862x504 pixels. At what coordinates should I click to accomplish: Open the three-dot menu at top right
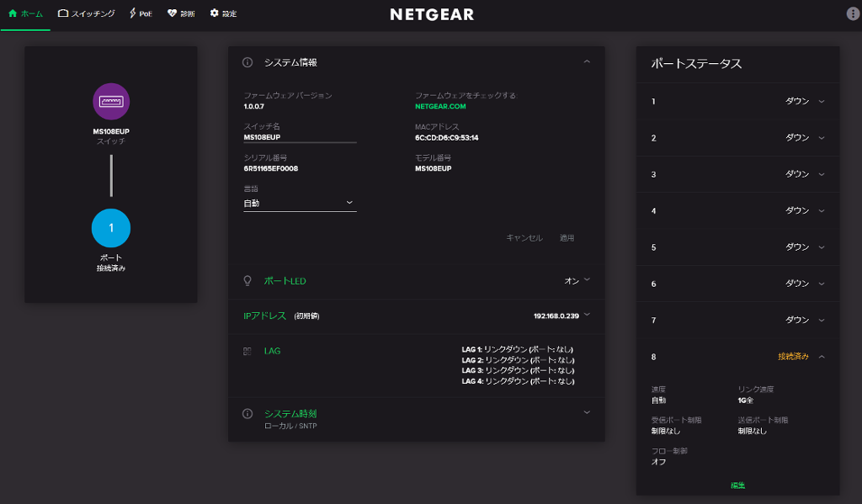tap(852, 14)
